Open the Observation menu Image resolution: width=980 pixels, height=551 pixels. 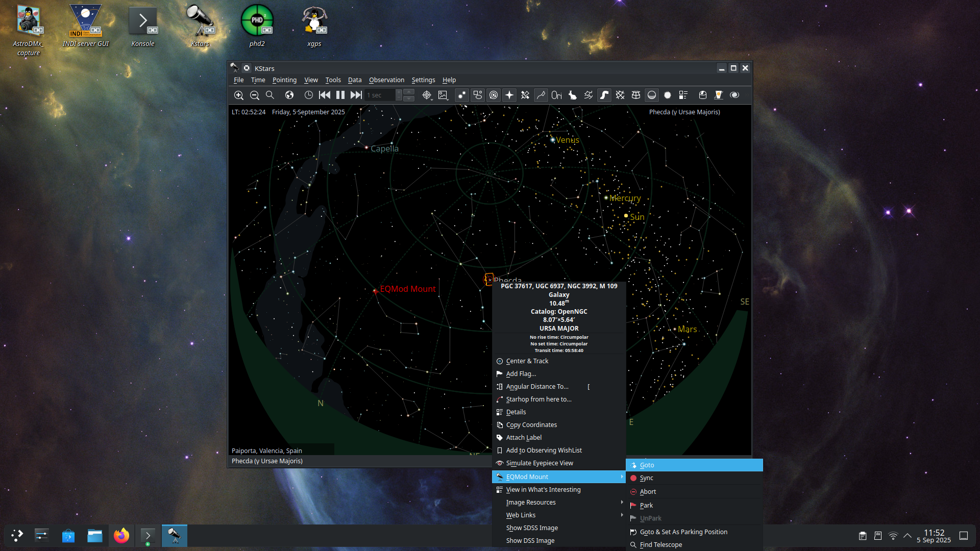click(x=386, y=80)
